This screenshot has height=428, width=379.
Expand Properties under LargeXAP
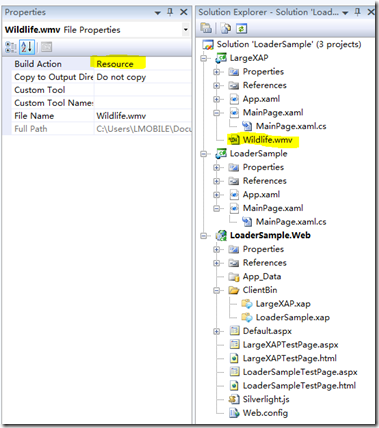[x=217, y=72]
